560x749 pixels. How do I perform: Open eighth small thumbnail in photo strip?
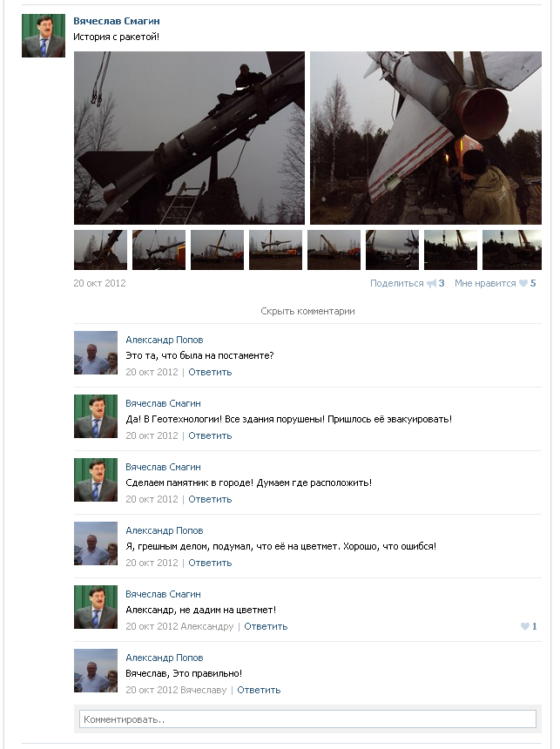512,250
